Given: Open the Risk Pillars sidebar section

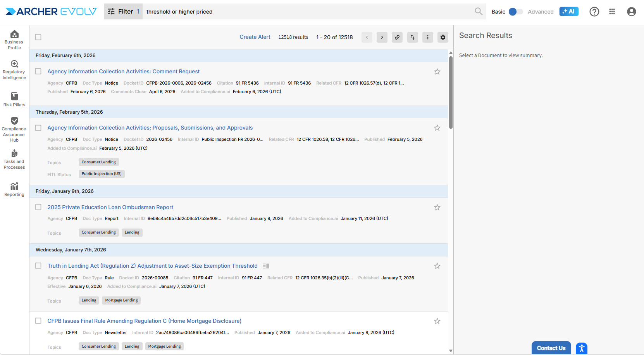Looking at the screenshot, I should (x=14, y=99).
